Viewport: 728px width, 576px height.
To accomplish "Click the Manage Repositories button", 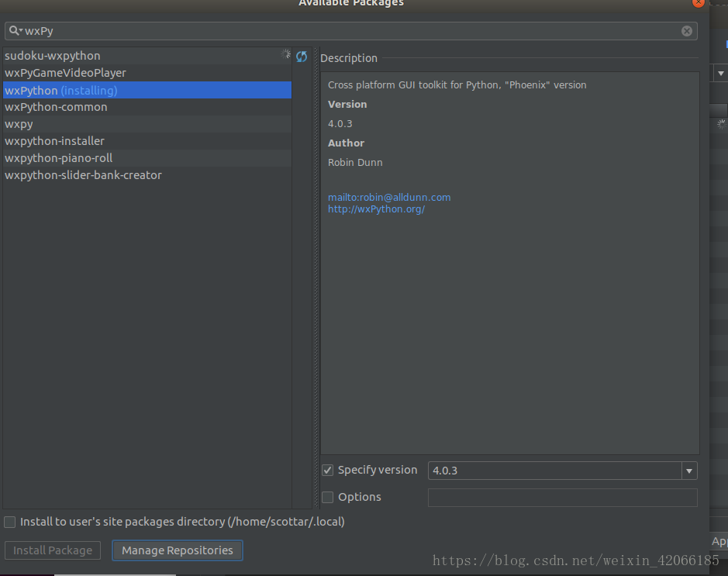I will point(178,550).
